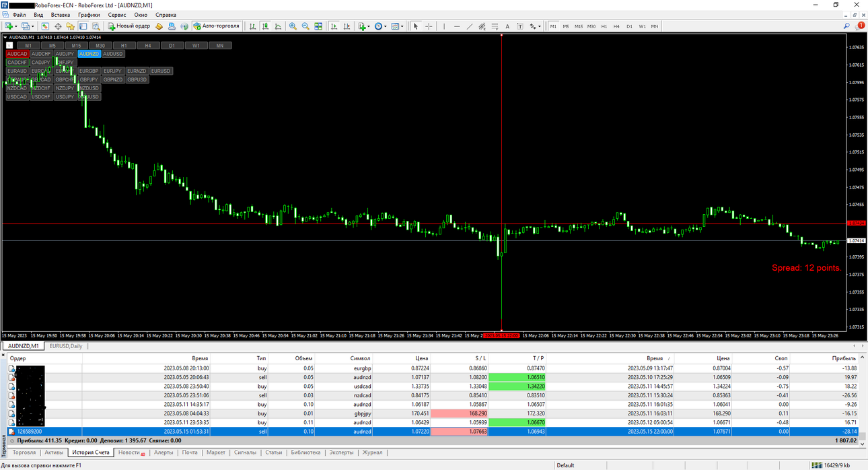Select the horizontal line drawing tool
Viewport: 868px width, 470px height.
point(457,26)
